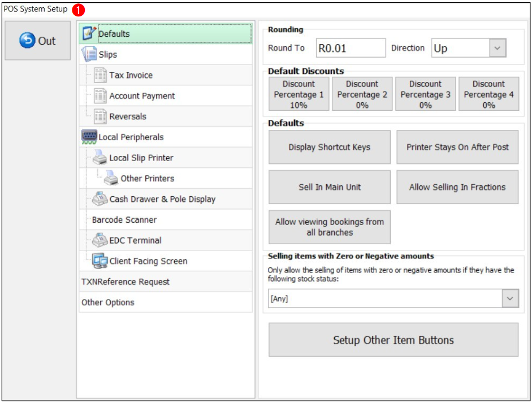Click the [Any] stock status text field

(385, 298)
